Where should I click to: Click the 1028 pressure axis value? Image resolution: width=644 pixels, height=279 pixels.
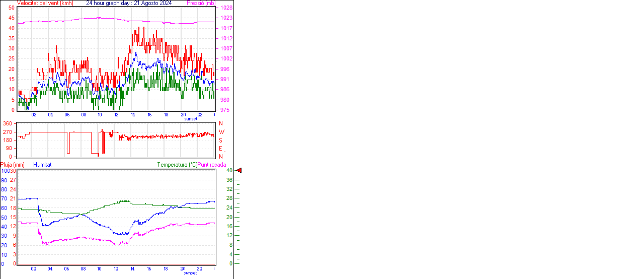(x=226, y=8)
